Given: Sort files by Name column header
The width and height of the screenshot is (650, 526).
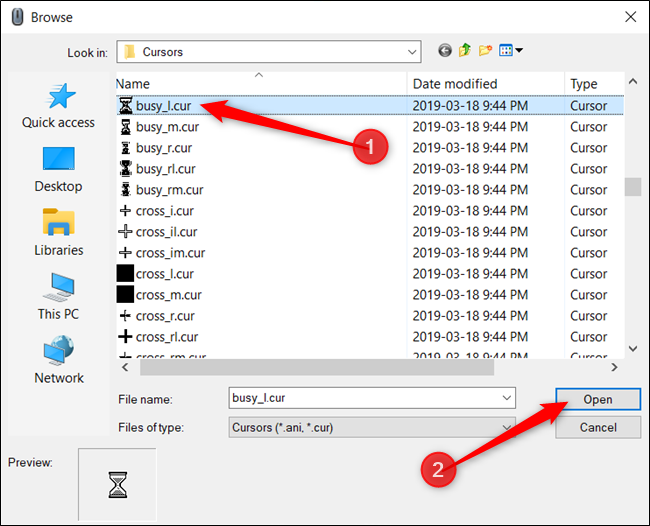Looking at the screenshot, I should pos(133,84).
